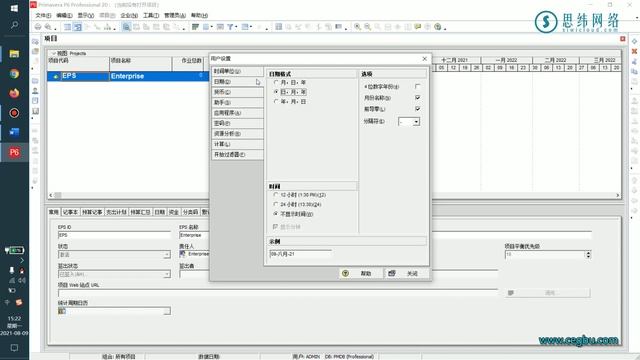Open the 管理员 menu
The image size is (640, 360).
click(x=175, y=16)
